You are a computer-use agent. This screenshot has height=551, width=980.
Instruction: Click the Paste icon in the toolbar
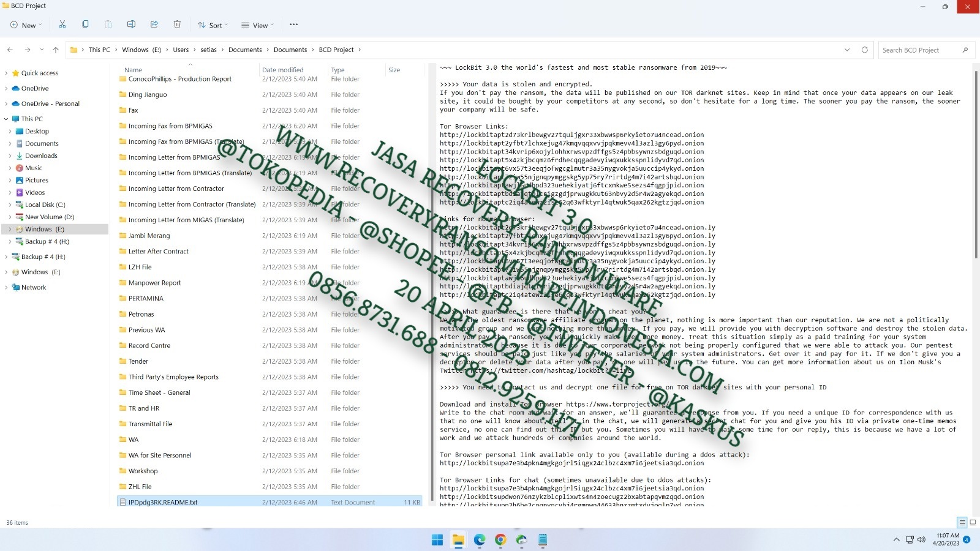click(x=108, y=24)
